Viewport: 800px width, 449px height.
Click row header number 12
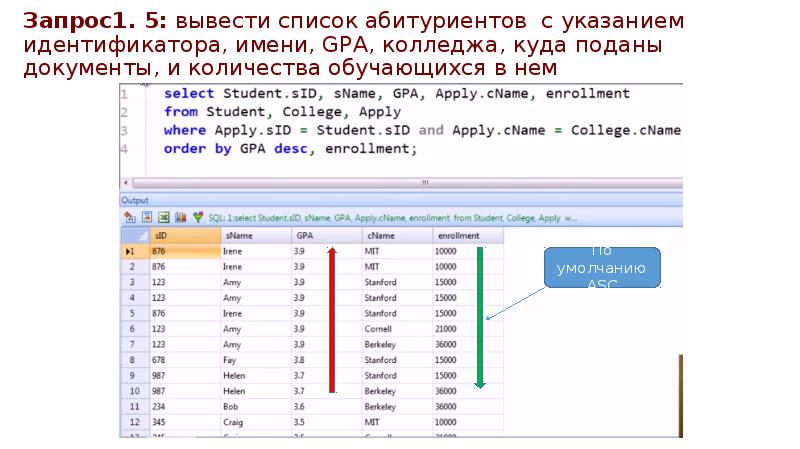tap(135, 422)
